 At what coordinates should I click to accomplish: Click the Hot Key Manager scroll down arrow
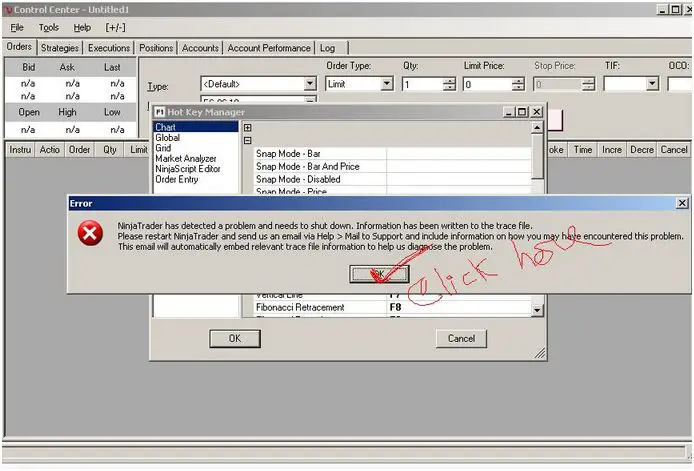537,310
